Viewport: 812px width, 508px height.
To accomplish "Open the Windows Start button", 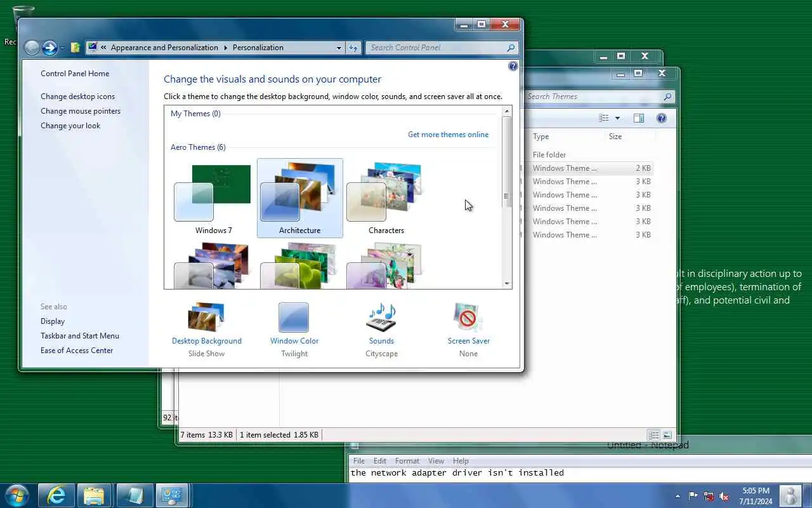I will click(x=16, y=495).
